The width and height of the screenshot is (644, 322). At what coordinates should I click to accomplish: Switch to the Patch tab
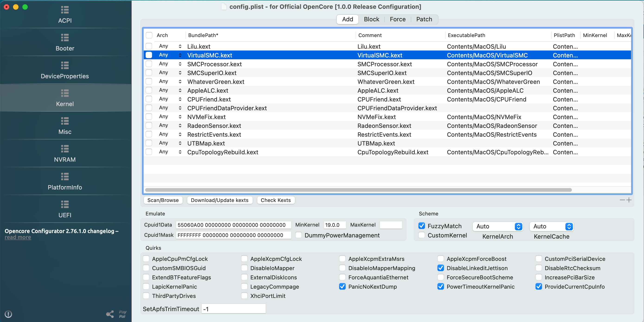coord(424,19)
